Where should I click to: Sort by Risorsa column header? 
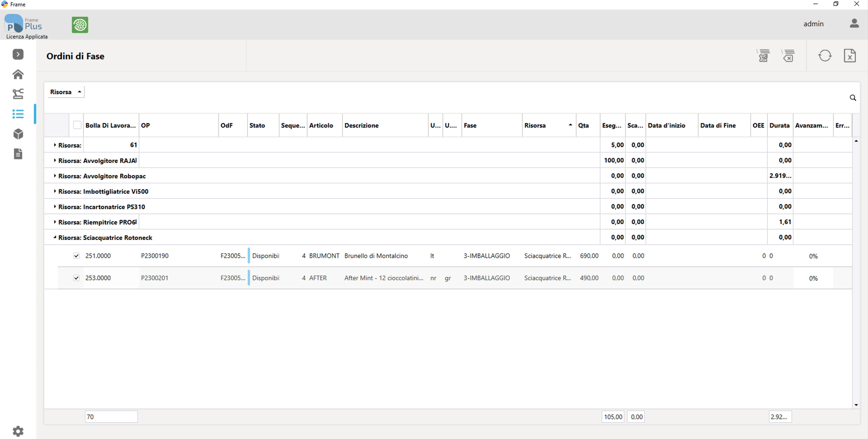click(x=549, y=125)
